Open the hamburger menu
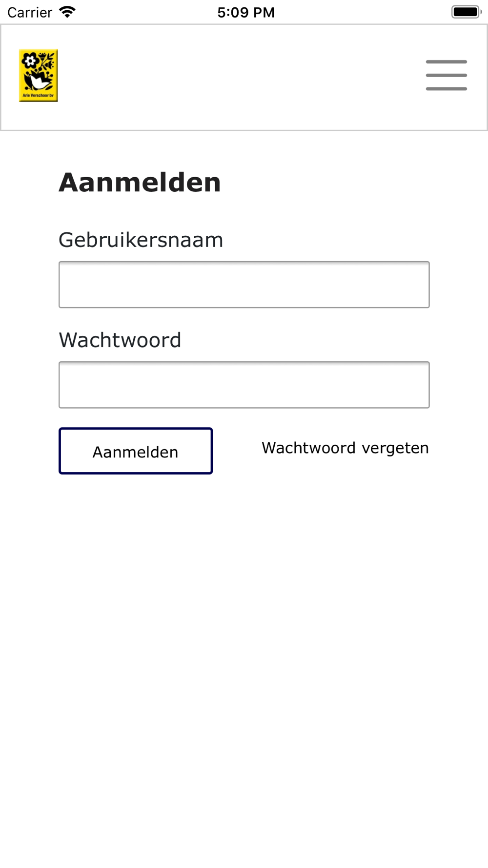488x868 pixels. (446, 75)
